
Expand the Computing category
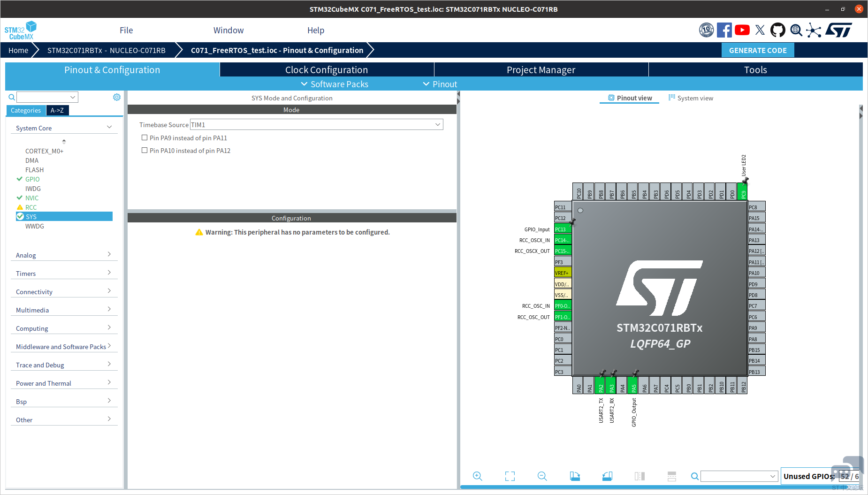[x=64, y=328]
